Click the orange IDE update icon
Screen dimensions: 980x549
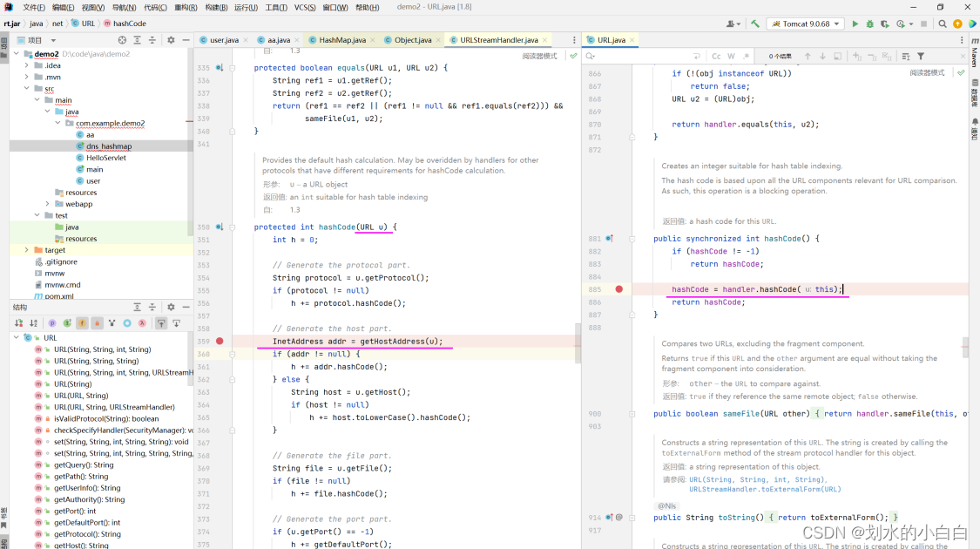coord(957,24)
